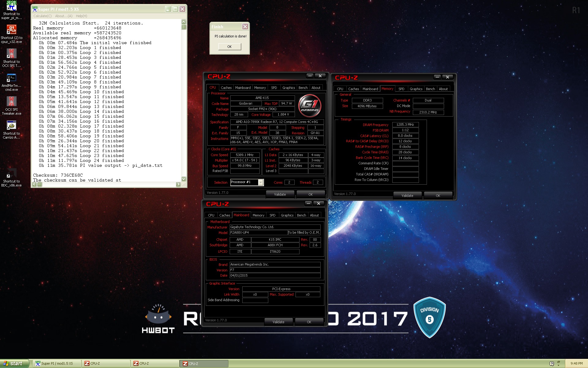Select the first CPU-Z taskbar button

pos(106,364)
